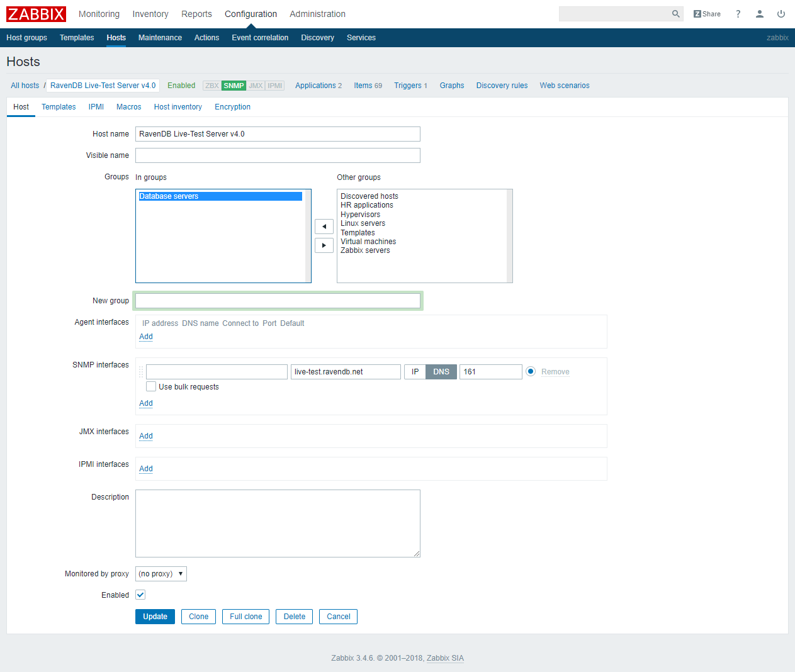Screen dimensions: 795x672
Task: Focus the New group field
Action: coord(278,301)
